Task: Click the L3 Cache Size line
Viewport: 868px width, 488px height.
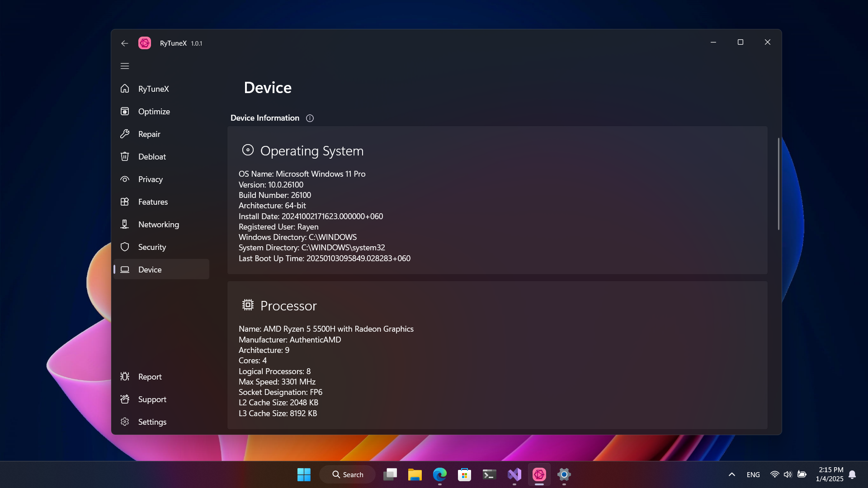Action: click(278, 413)
